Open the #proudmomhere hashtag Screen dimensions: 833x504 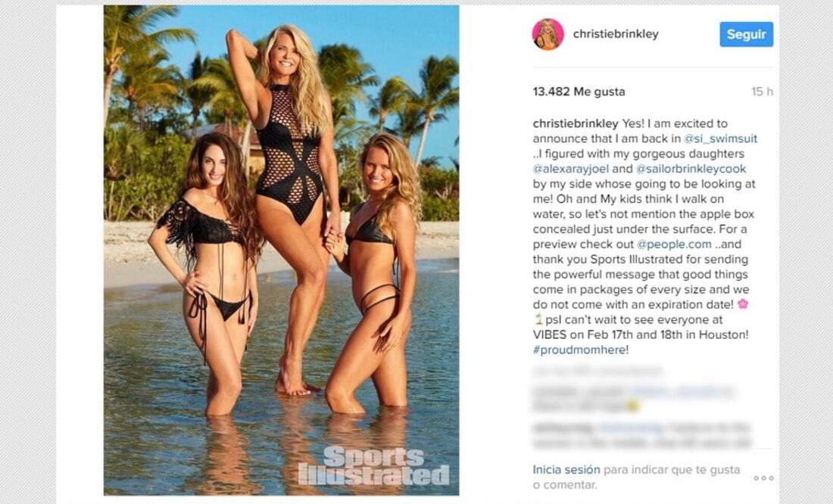click(579, 350)
